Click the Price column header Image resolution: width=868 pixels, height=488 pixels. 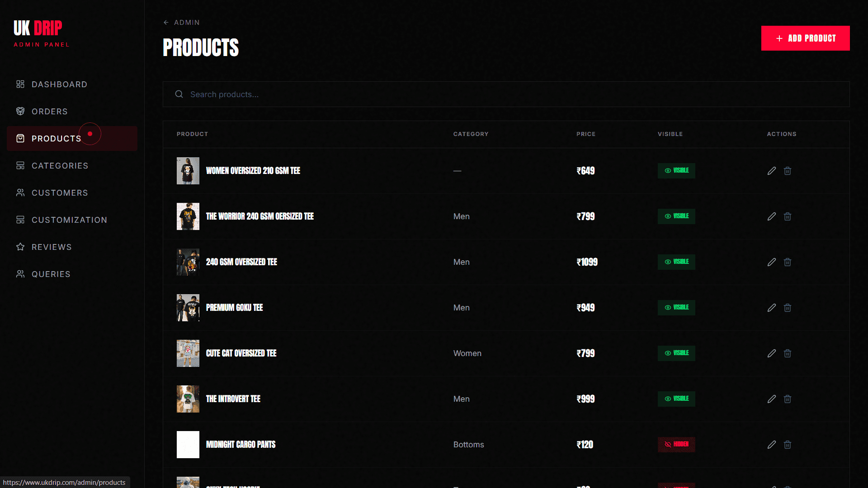(586, 134)
